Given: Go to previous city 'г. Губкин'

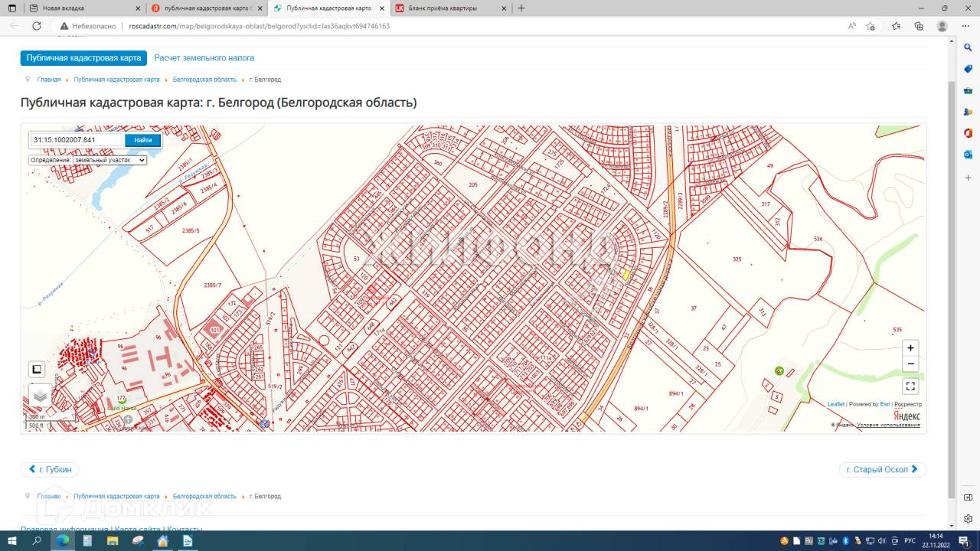Looking at the screenshot, I should [x=50, y=469].
